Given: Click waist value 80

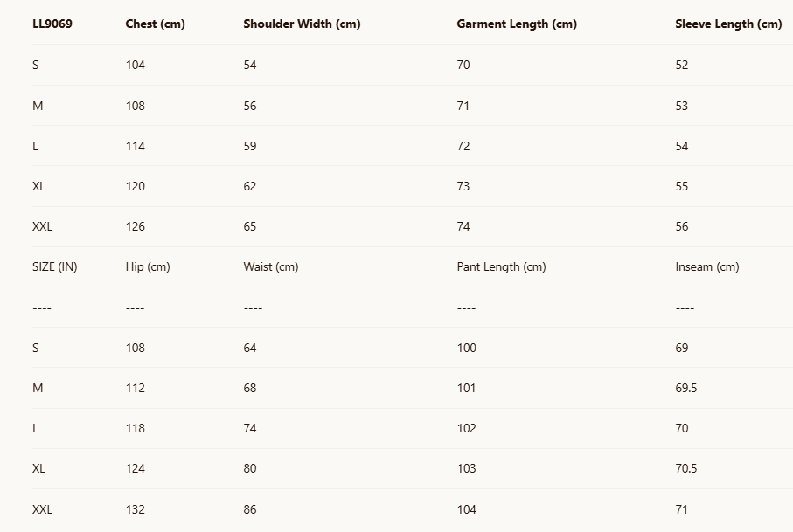Looking at the screenshot, I should click(x=250, y=469).
